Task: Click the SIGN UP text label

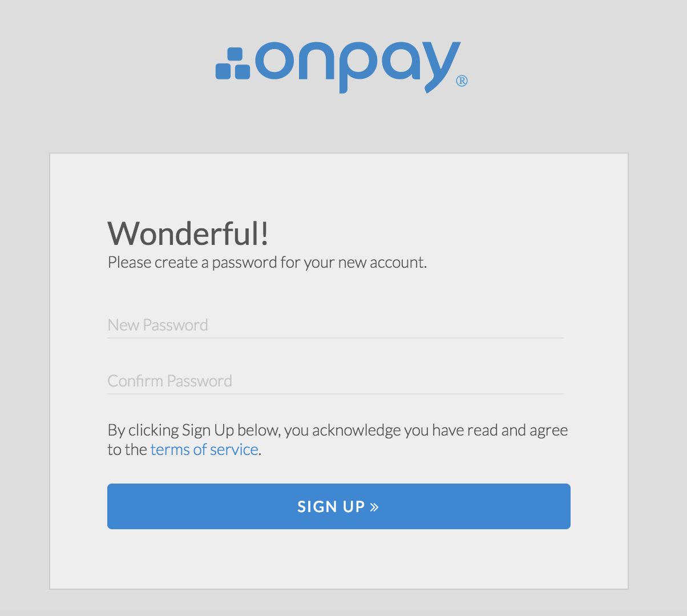Action: click(x=331, y=506)
